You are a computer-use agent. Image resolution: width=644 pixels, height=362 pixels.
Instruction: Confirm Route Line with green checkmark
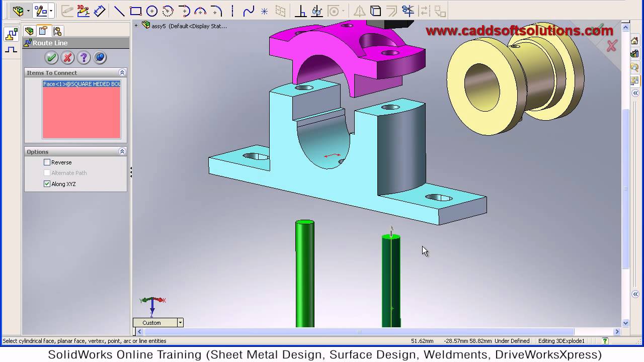[x=51, y=57]
